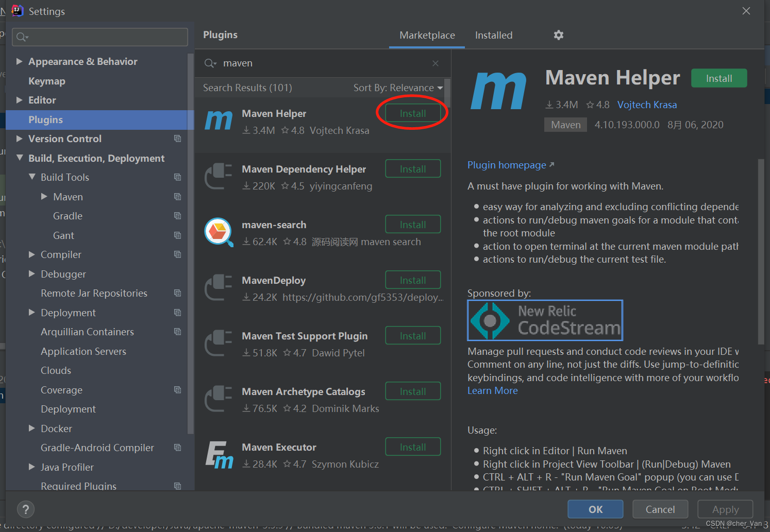Click project-level icon beside top Deployment
The height and width of the screenshot is (532, 770).
pyautogui.click(x=178, y=313)
